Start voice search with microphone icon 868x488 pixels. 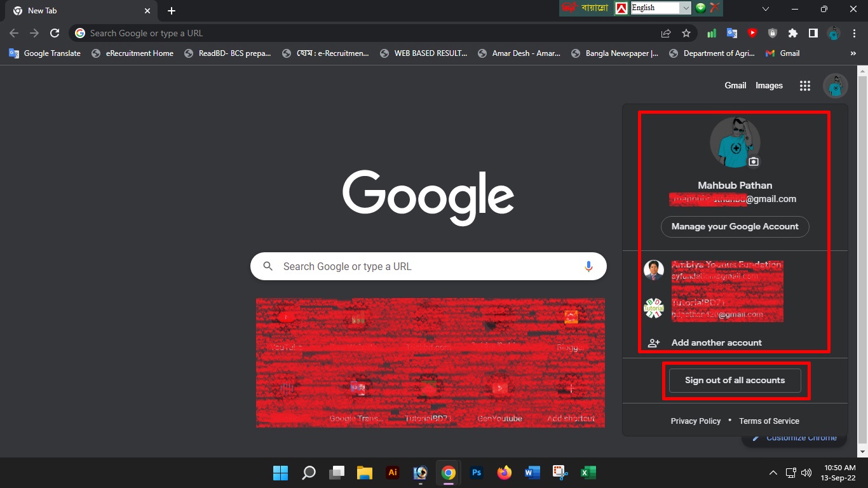pos(588,266)
